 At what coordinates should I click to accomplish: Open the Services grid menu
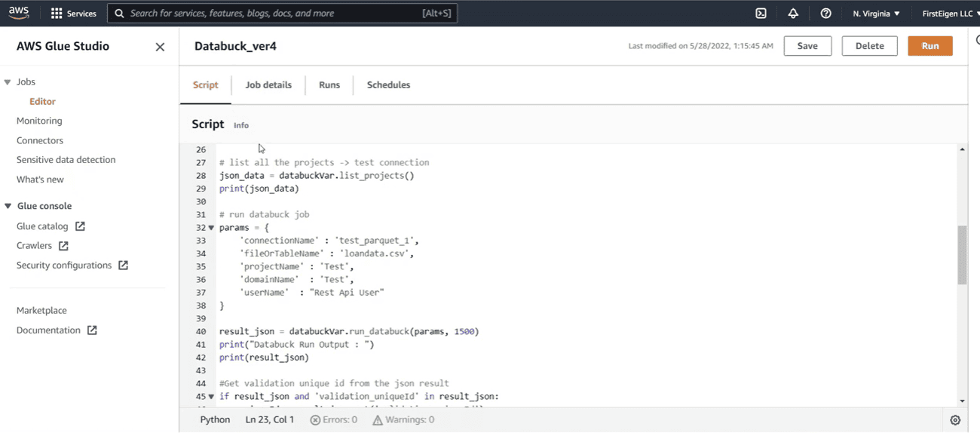click(x=73, y=14)
